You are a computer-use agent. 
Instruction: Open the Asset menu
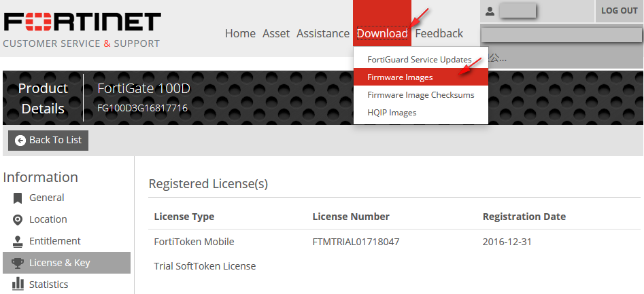(276, 33)
